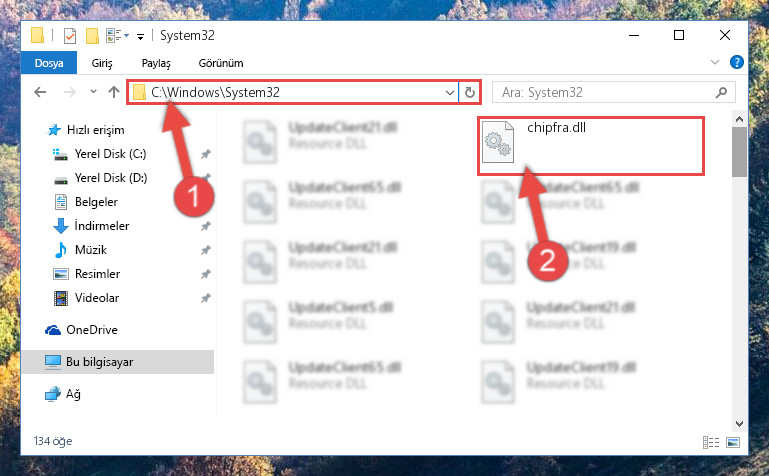Open Yerel Disk (C:) in sidebar
The width and height of the screenshot is (769, 476).
pyautogui.click(x=110, y=154)
